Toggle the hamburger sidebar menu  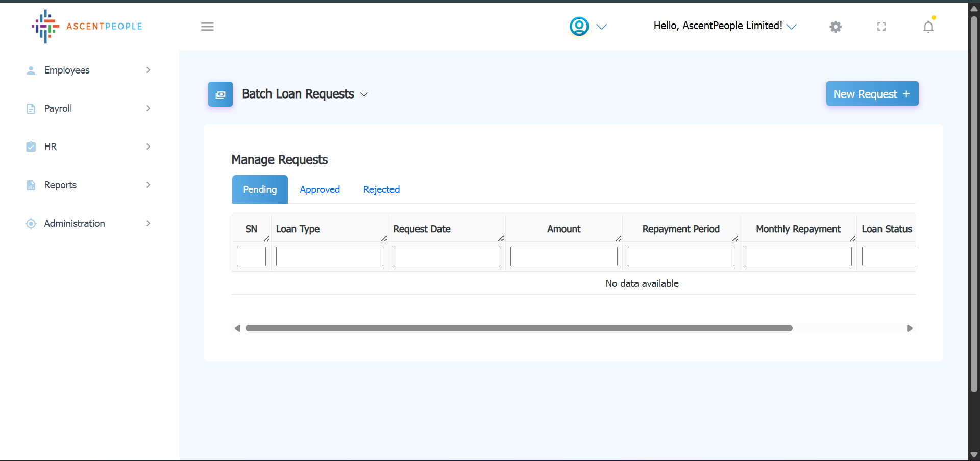click(x=207, y=27)
